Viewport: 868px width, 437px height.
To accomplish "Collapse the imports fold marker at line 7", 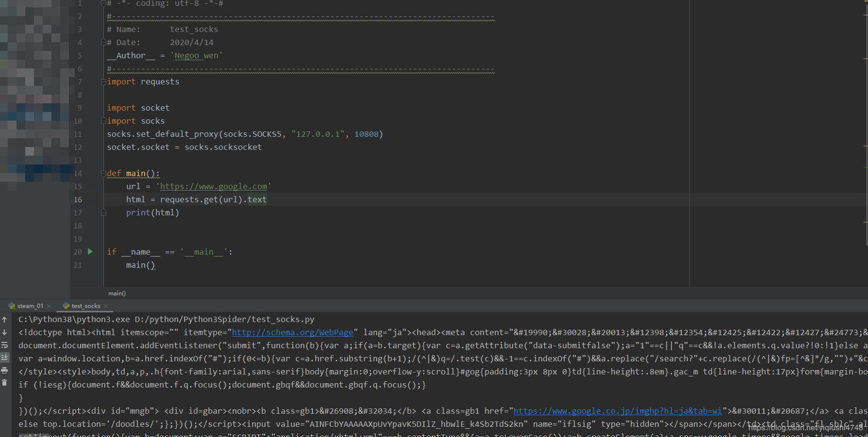I will [103, 82].
